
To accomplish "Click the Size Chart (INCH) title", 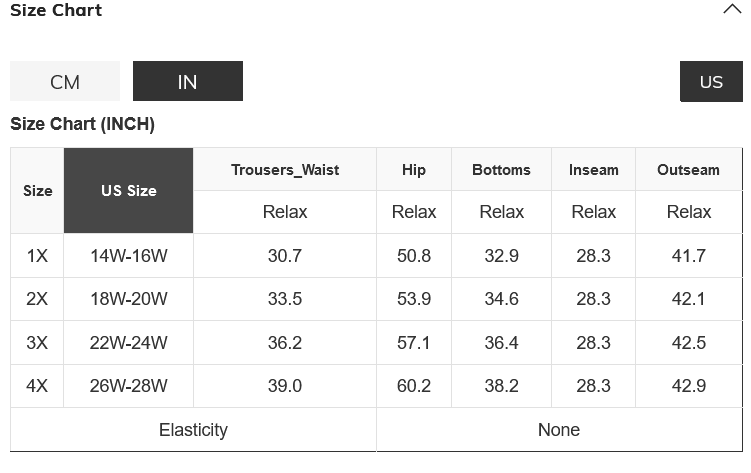I will (82, 125).
